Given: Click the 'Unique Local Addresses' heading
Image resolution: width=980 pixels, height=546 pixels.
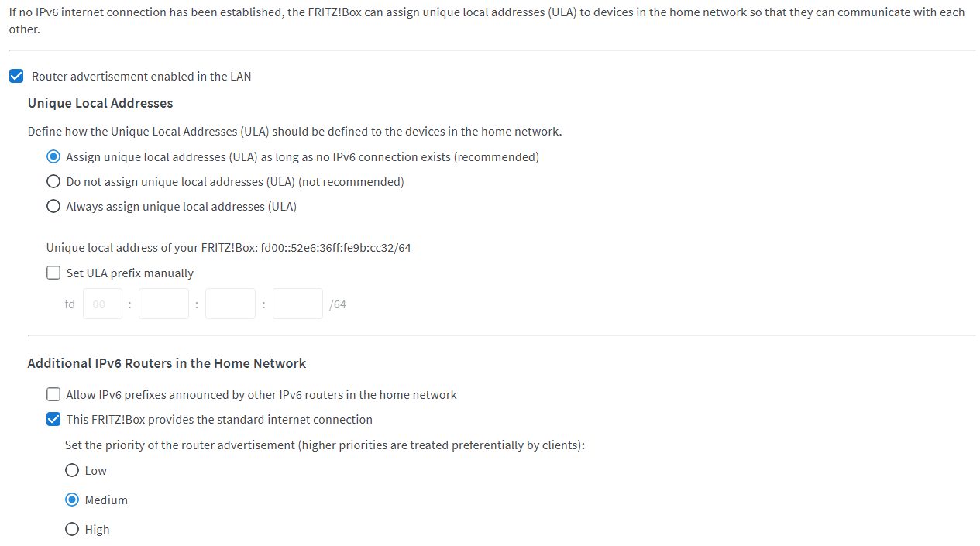Looking at the screenshot, I should point(100,104).
